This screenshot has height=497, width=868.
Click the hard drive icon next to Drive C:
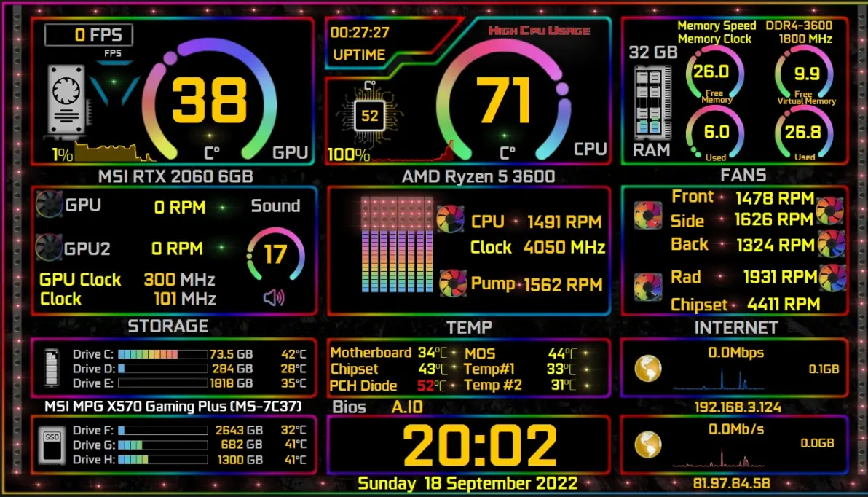(52, 367)
